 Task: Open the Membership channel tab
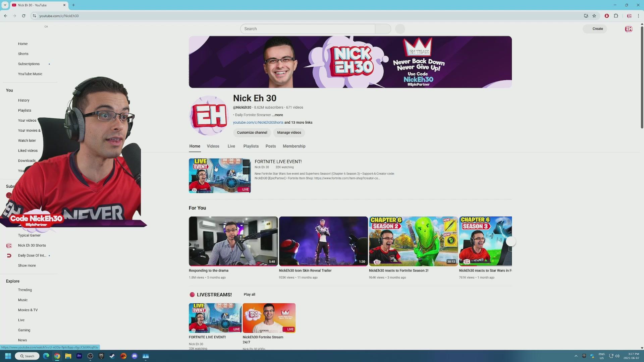tap(294, 146)
